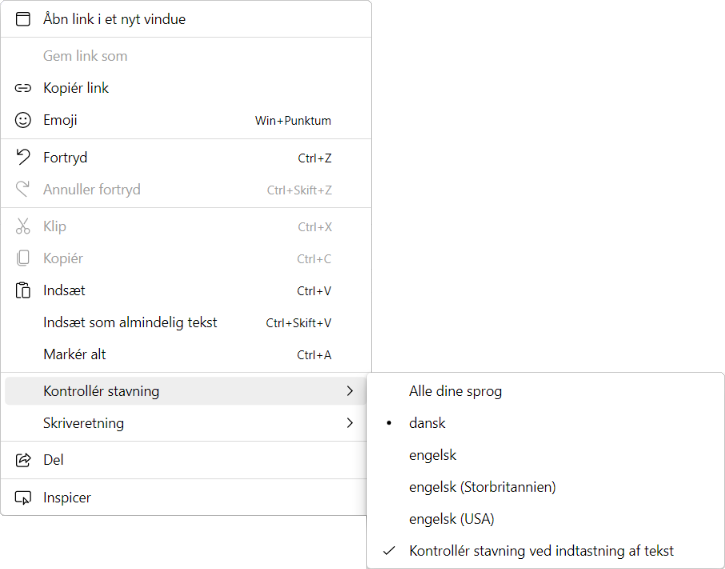Click the Inspicer inspect icon

click(23, 497)
